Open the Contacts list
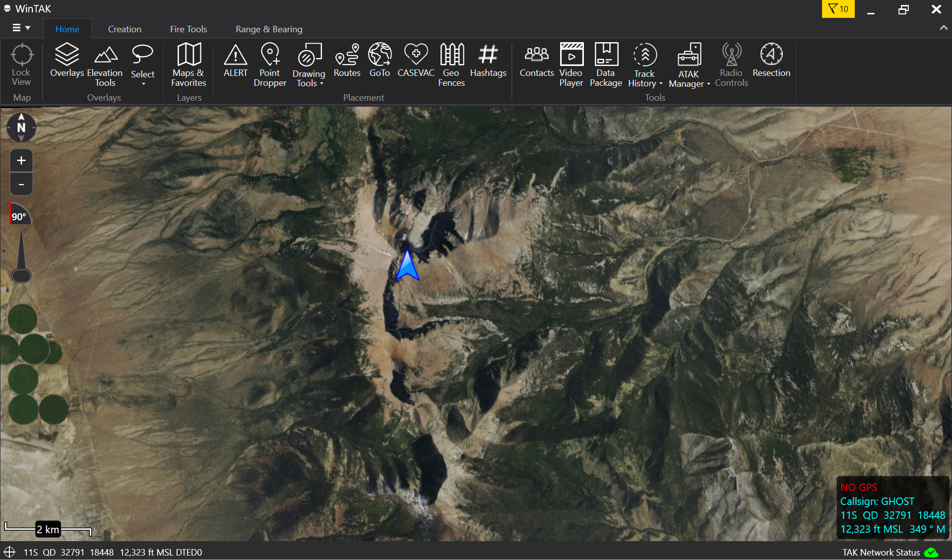The image size is (952, 560). (536, 60)
